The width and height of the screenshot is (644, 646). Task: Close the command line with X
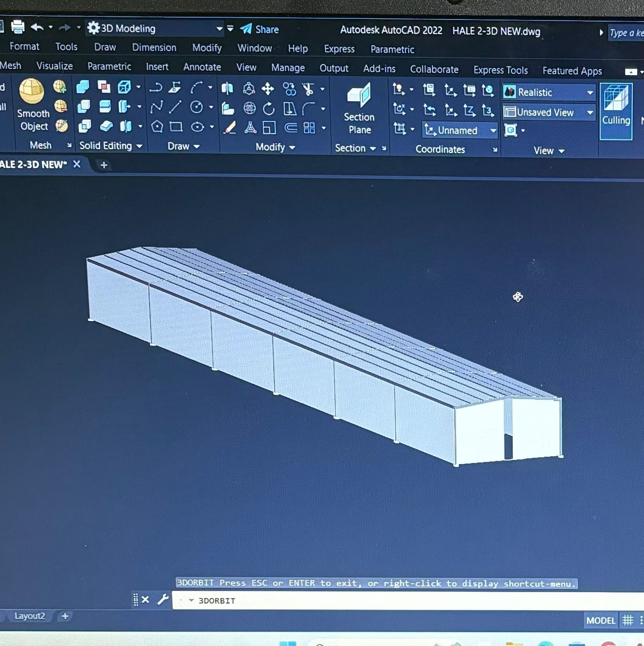click(x=145, y=600)
